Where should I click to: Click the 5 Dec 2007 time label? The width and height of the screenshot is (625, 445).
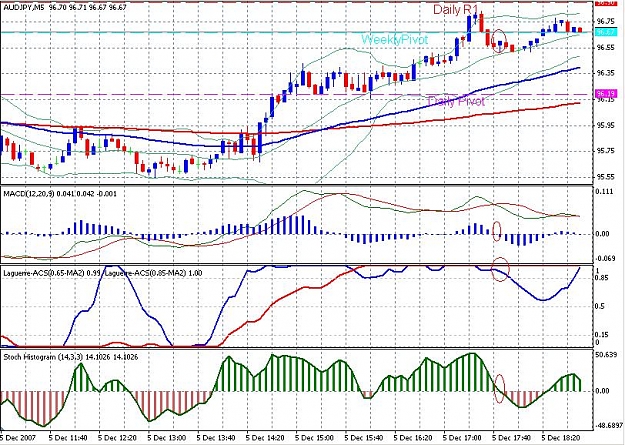click(18, 438)
